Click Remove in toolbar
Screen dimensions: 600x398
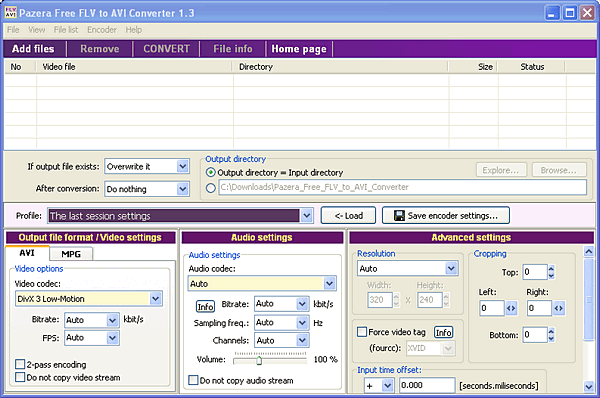99,49
